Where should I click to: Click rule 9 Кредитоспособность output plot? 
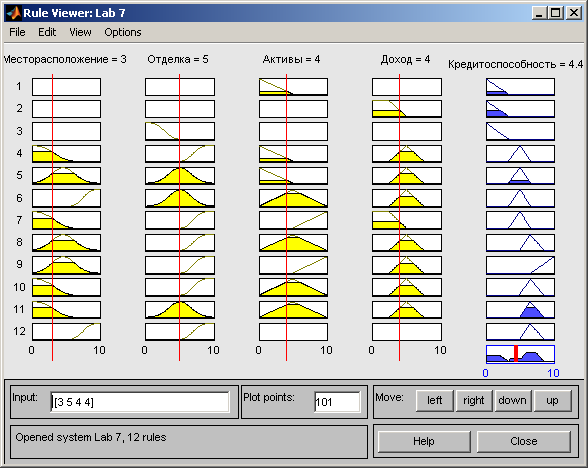click(520, 265)
